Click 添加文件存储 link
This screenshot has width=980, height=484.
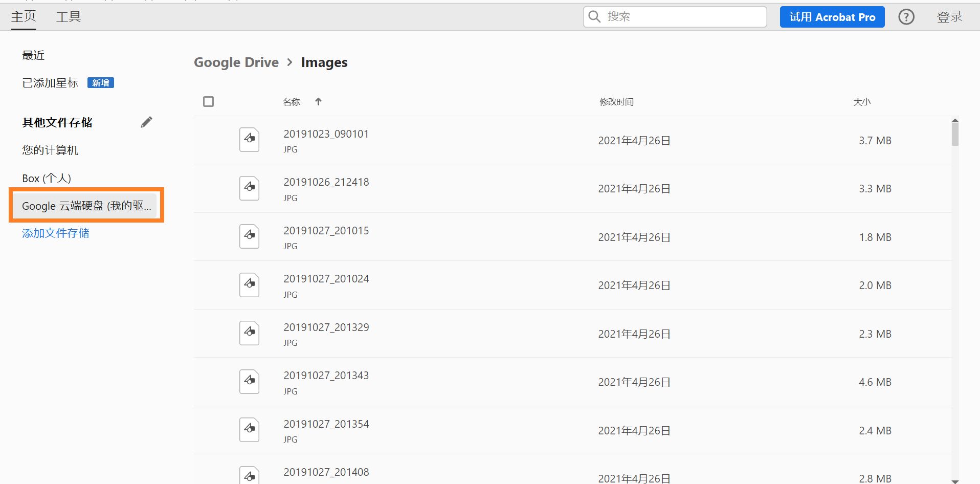56,233
